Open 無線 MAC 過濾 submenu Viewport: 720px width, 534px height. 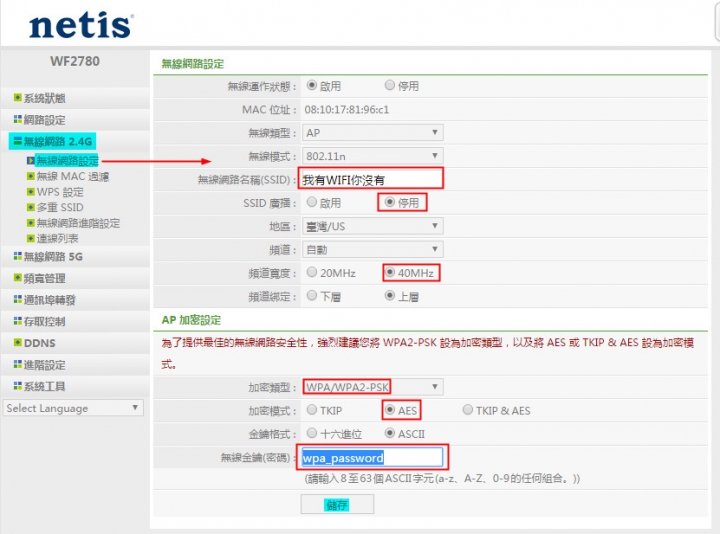pyautogui.click(x=73, y=176)
